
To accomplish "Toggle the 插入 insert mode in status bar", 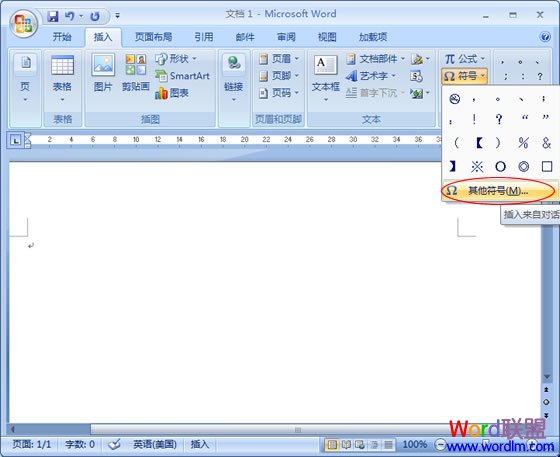I will pyautogui.click(x=199, y=444).
